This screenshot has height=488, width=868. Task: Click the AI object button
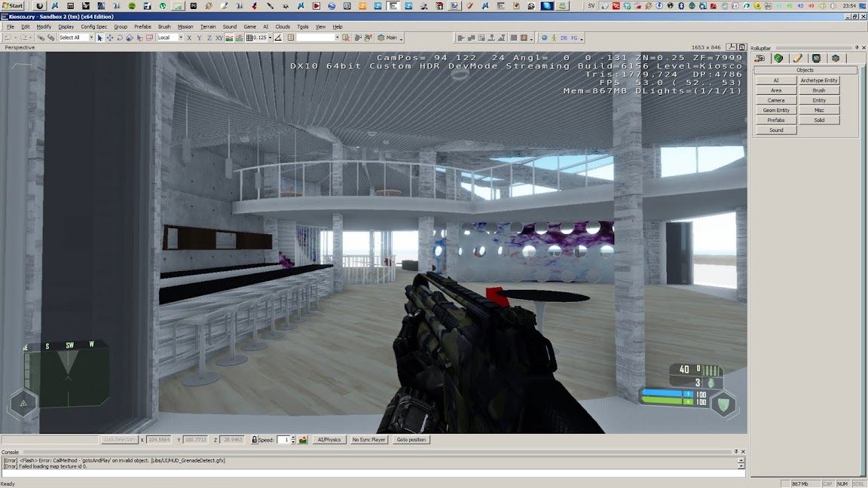click(x=776, y=81)
